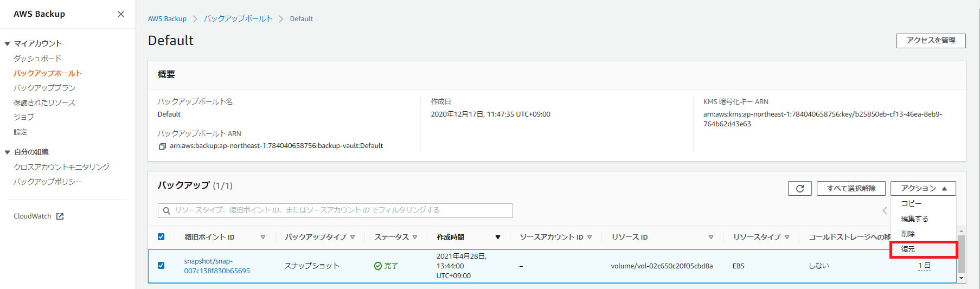Focus the backup filter search field

[x=342, y=210]
